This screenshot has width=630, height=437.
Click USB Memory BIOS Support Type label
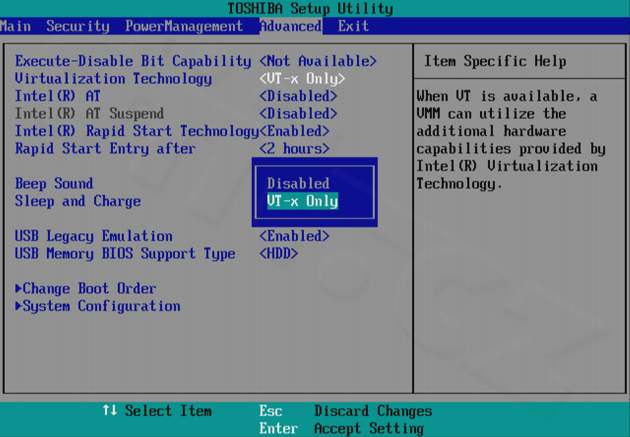coord(125,254)
